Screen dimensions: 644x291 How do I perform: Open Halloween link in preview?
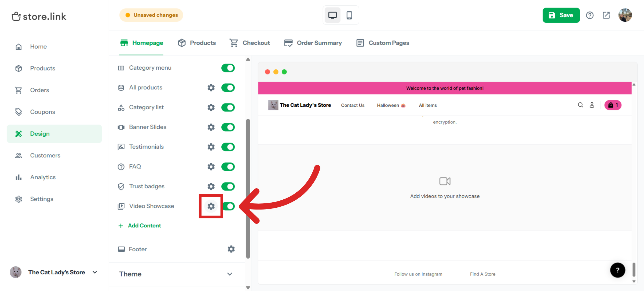pos(391,105)
